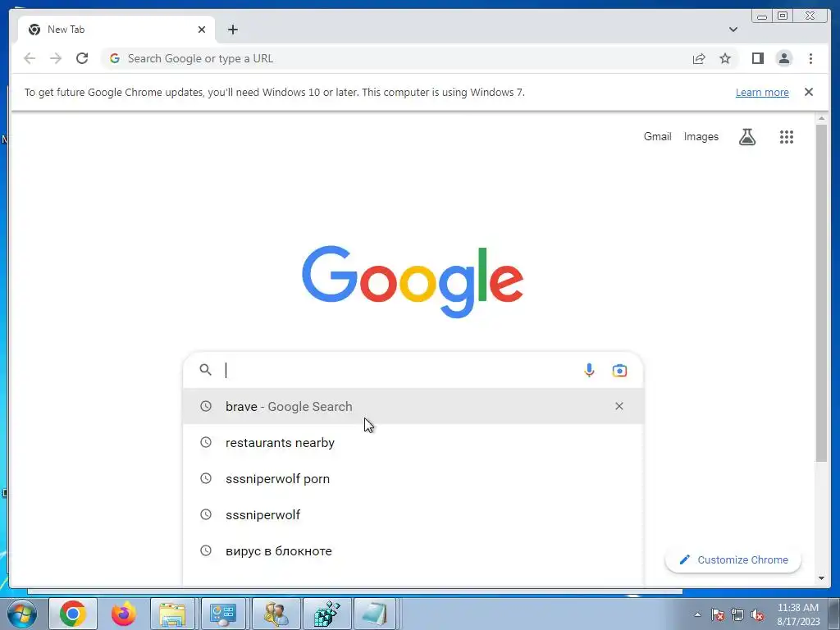Remove the brave suggestion with X
Image resolution: width=840 pixels, height=630 pixels.
click(x=619, y=406)
